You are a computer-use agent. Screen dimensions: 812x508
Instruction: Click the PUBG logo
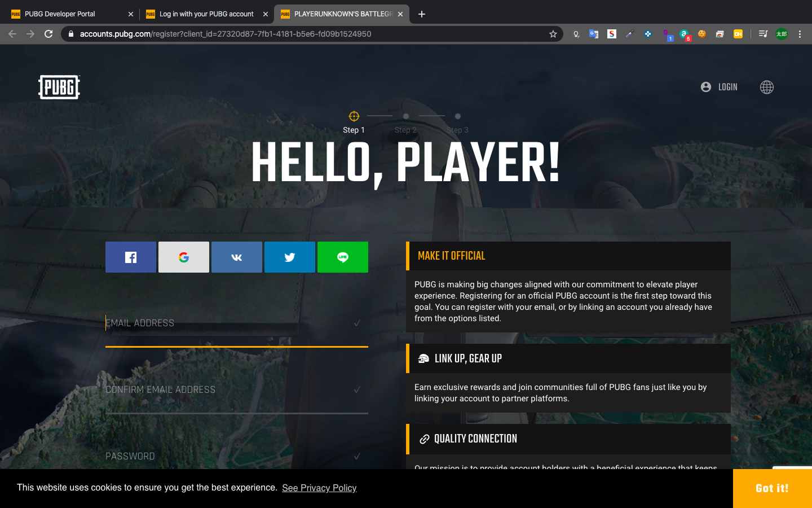click(59, 87)
